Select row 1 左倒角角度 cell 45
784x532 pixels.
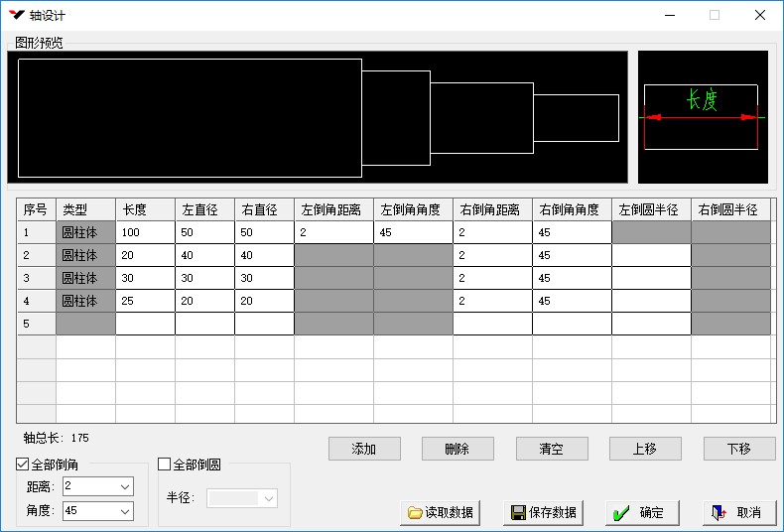tap(414, 232)
